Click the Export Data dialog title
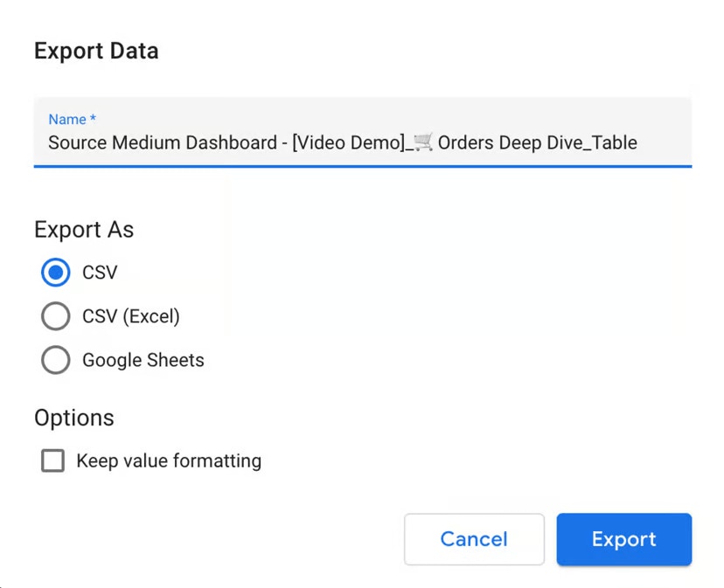This screenshot has height=588, width=724. coord(96,51)
